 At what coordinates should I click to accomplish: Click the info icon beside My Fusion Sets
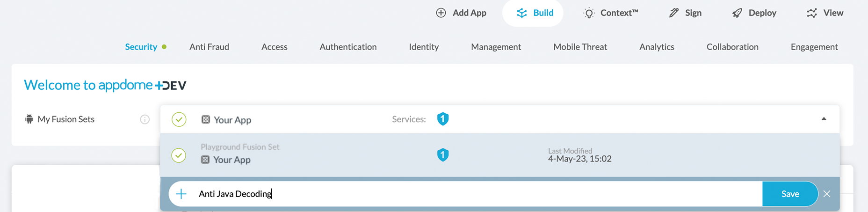click(x=145, y=119)
